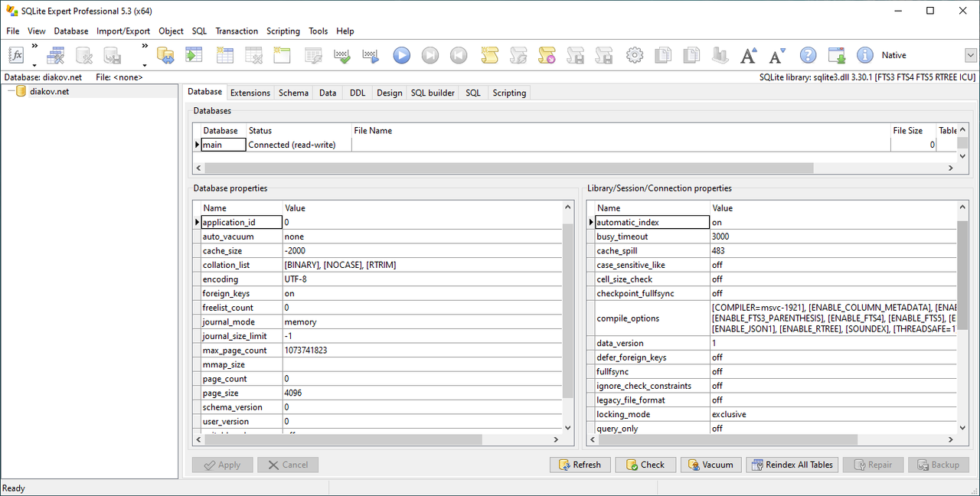Screen dimensions: 980x496
Task: Click Reindex All Tables button
Action: click(792, 465)
